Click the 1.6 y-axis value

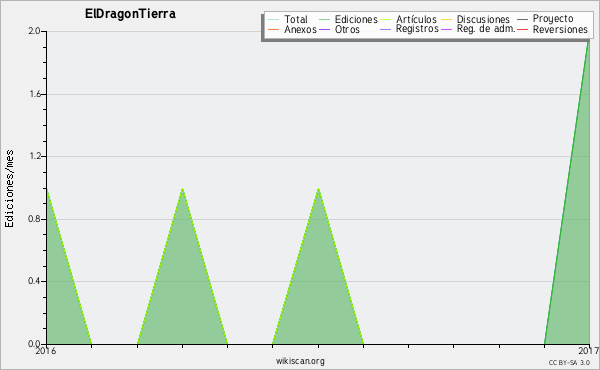pyautogui.click(x=35, y=94)
